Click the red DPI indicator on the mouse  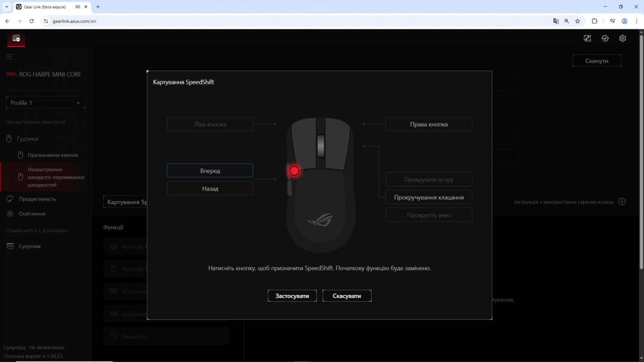pos(294,171)
